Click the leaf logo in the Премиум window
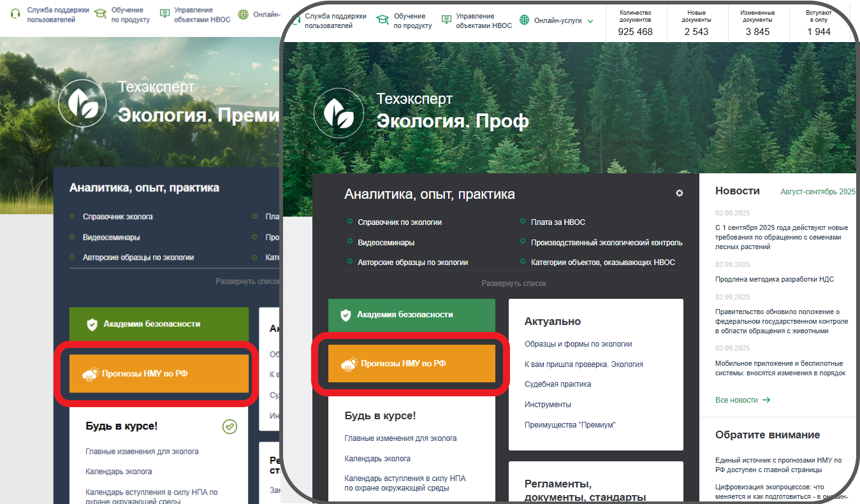The height and width of the screenshot is (504, 860). click(x=82, y=102)
